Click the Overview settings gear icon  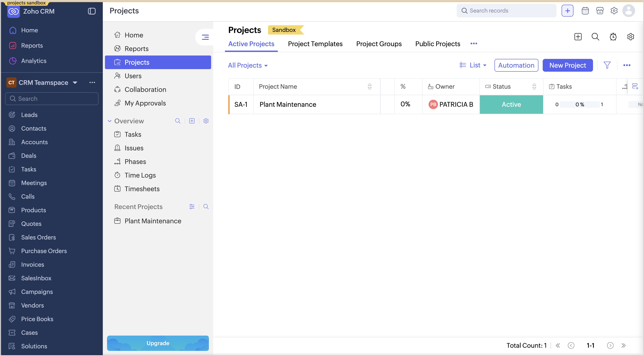[206, 121]
